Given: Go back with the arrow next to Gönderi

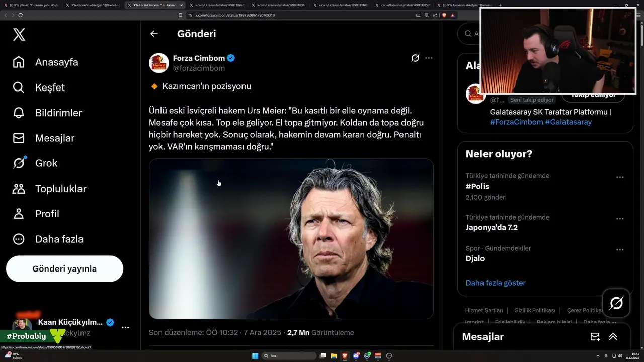Looking at the screenshot, I should click(x=154, y=34).
